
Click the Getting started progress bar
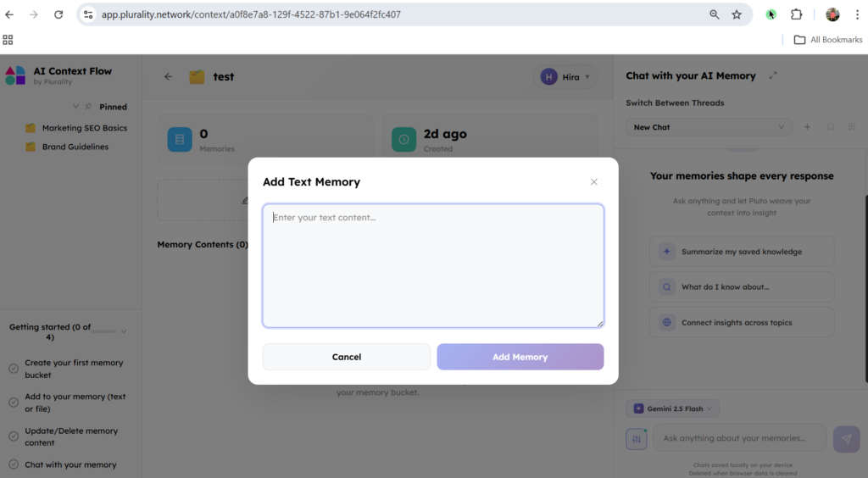[103, 331]
